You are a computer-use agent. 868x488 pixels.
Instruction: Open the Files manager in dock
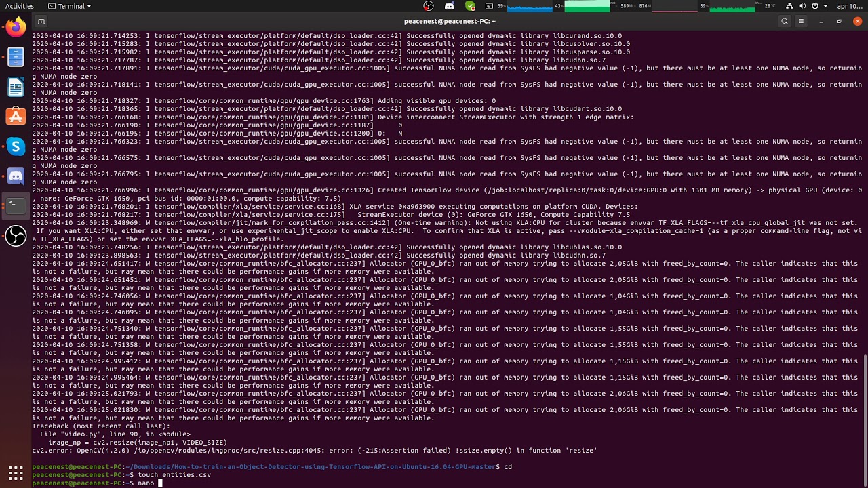pos(16,57)
